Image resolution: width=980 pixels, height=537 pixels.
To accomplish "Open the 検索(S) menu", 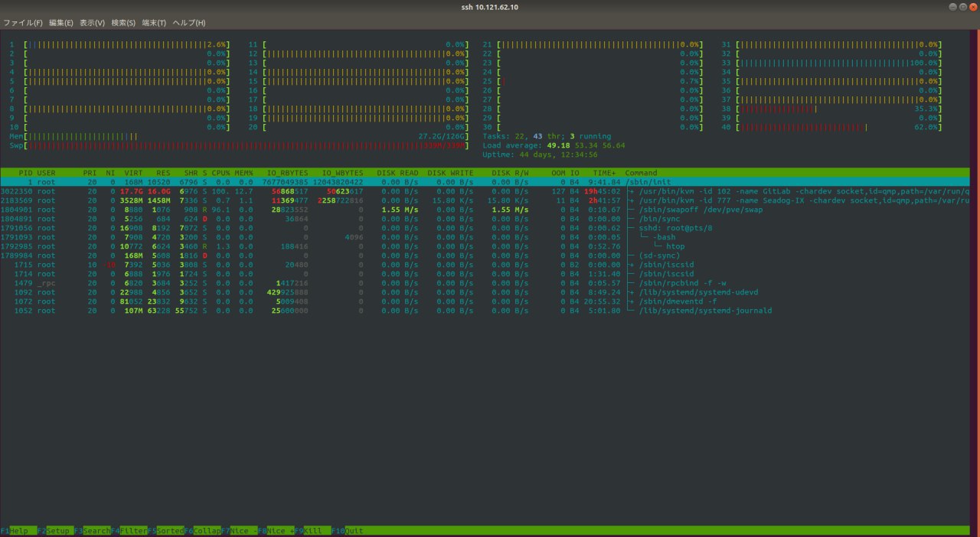I will 124,23.
